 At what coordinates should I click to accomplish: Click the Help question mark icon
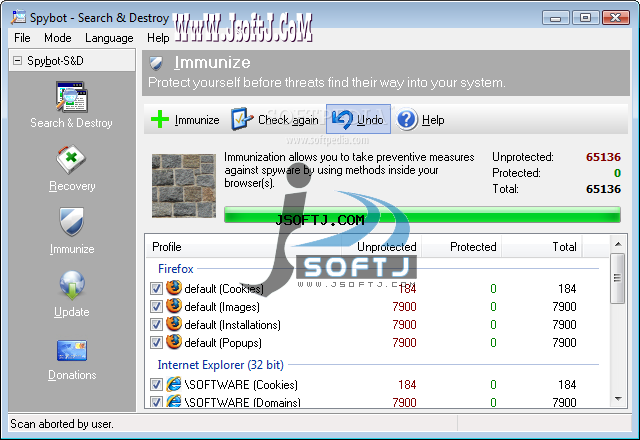pos(407,120)
